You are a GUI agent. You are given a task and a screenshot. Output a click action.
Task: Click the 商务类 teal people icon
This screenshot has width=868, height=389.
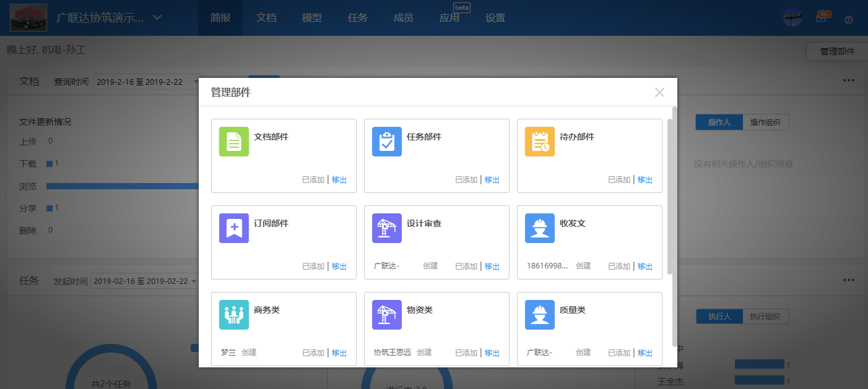point(233,315)
